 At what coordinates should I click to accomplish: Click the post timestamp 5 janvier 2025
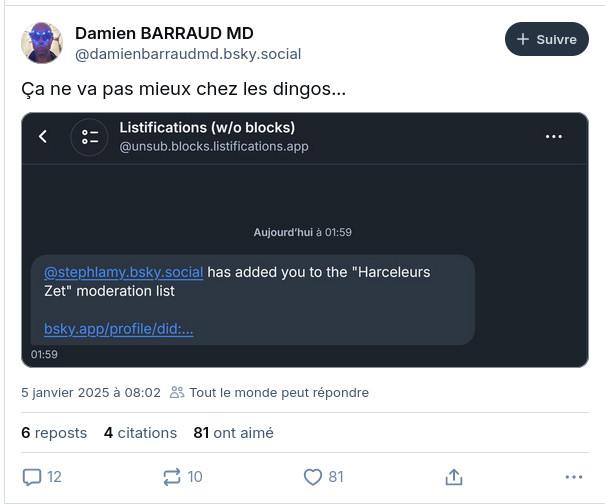91,393
